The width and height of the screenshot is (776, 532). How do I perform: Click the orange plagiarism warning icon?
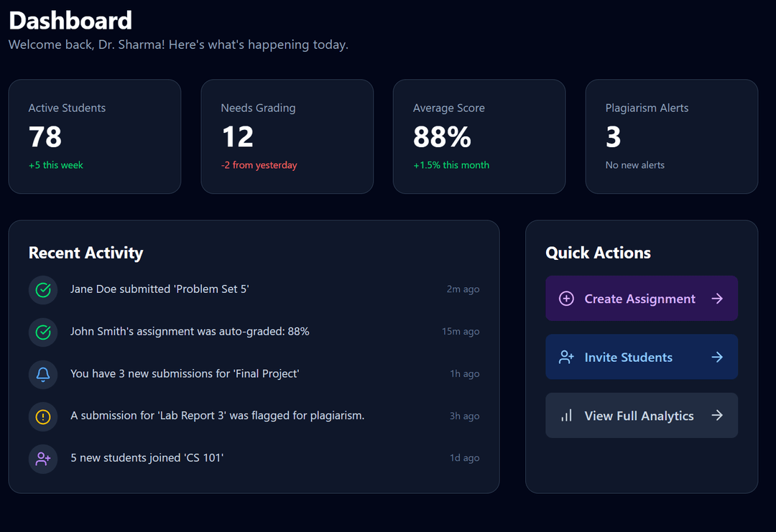(42, 416)
